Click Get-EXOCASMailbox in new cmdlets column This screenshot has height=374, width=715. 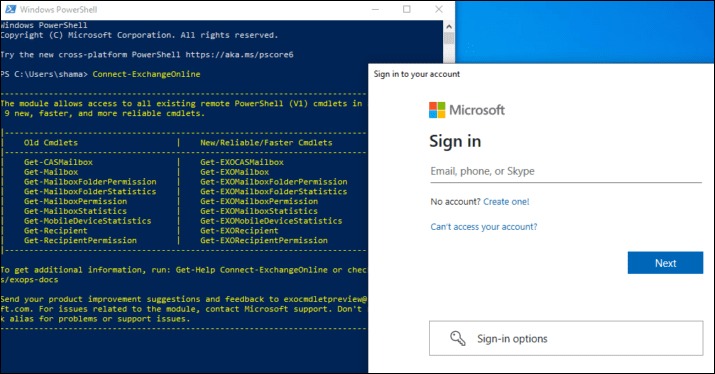pos(242,162)
